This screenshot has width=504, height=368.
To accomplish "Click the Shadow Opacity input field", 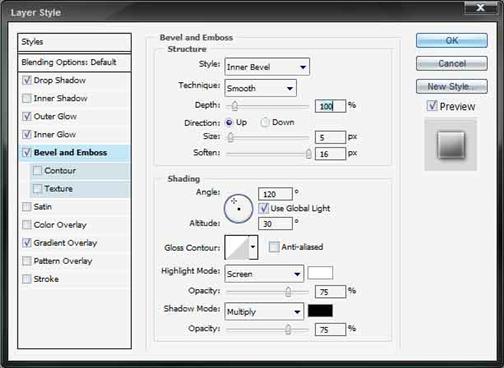I will coord(330,330).
